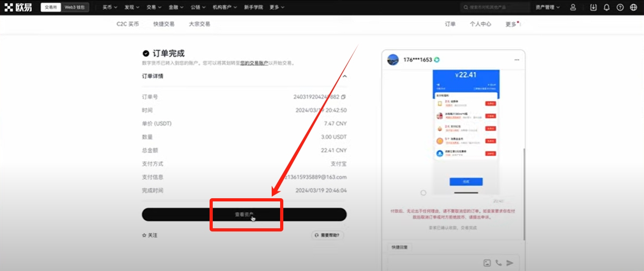Go to the 个人中心 tab

[x=480, y=24]
